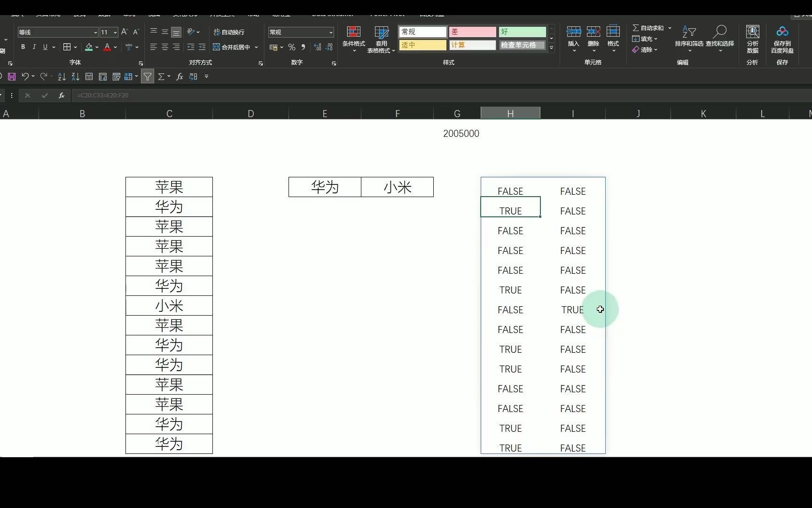Select cell containing 小米 in column F
The height and width of the screenshot is (508, 812).
pos(398,187)
